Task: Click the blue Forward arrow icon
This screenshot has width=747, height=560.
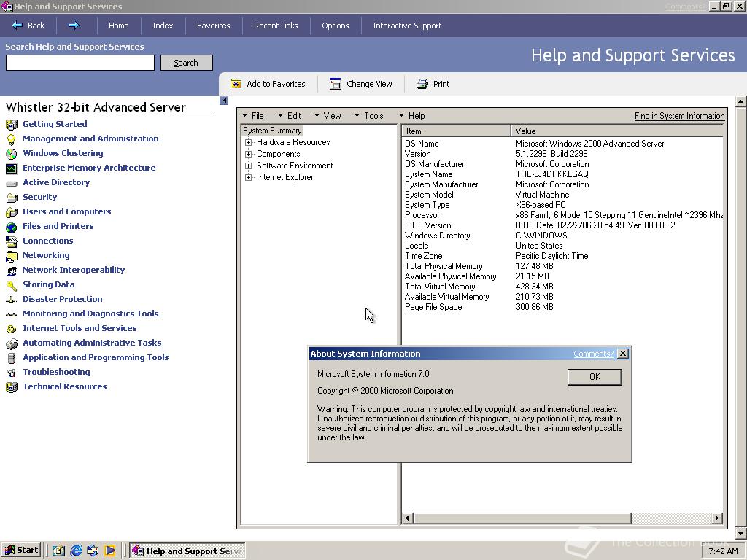Action: [x=74, y=26]
